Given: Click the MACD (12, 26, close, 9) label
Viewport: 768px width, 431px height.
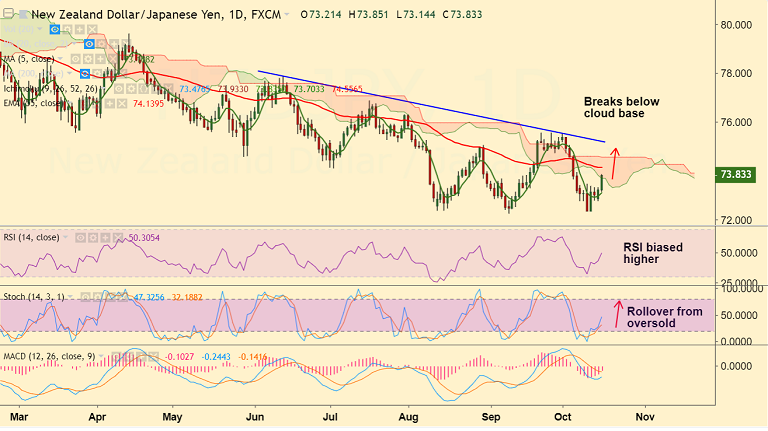Looking at the screenshot, I should pyautogui.click(x=49, y=356).
